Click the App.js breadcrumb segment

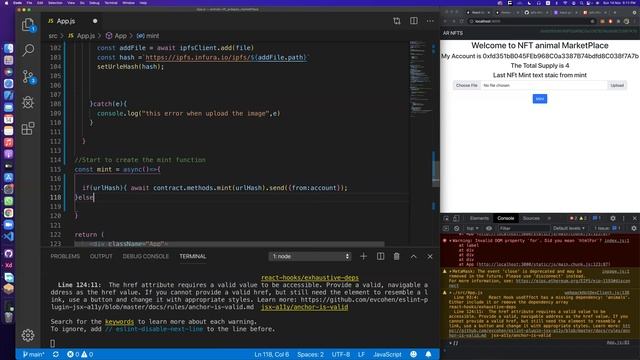coord(82,36)
